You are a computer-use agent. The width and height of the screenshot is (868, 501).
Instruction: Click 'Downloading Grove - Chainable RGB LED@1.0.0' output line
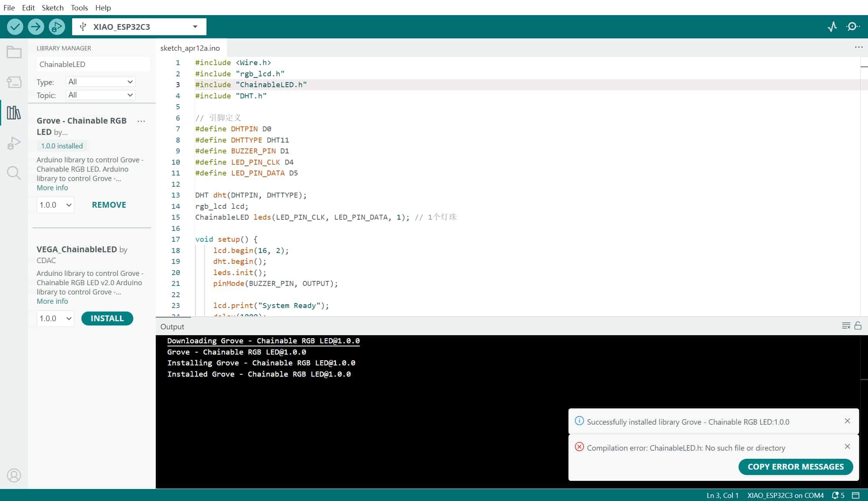click(263, 341)
